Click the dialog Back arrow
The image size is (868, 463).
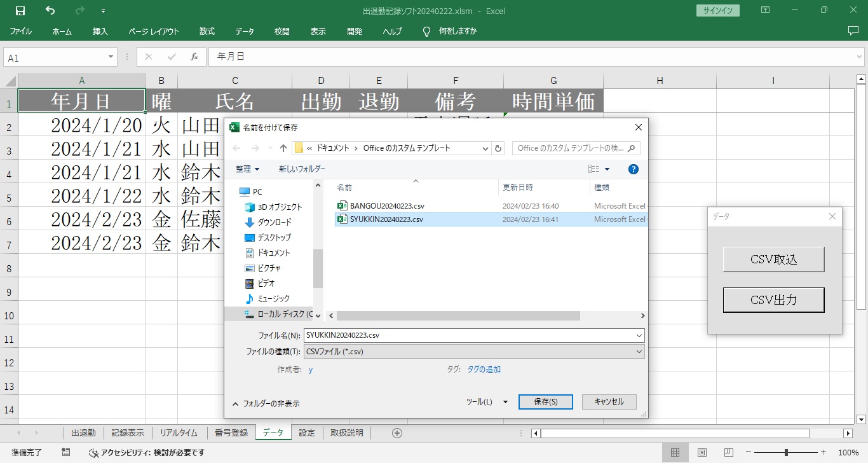(x=237, y=148)
